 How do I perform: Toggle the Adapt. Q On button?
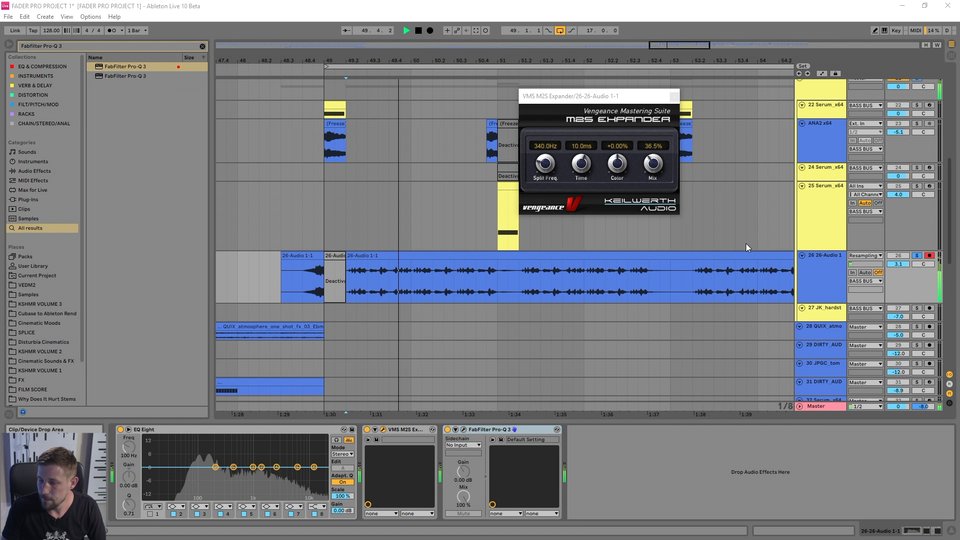pyautogui.click(x=342, y=482)
